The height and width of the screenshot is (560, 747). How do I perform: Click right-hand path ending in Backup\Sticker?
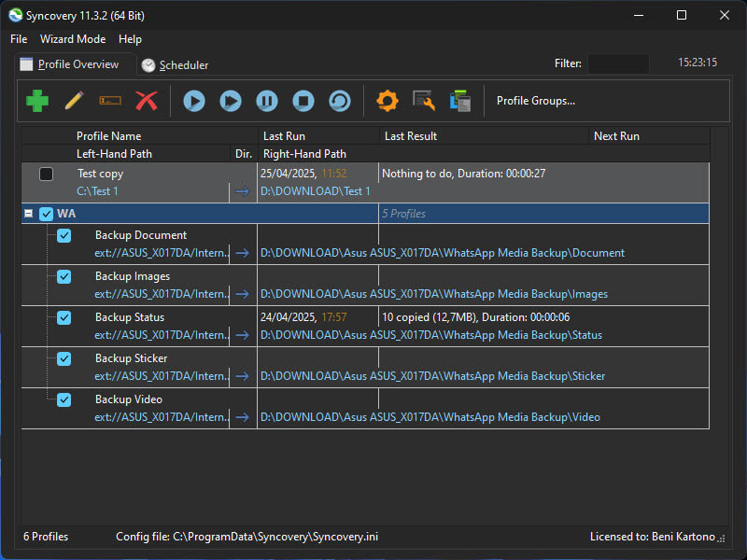pos(432,376)
